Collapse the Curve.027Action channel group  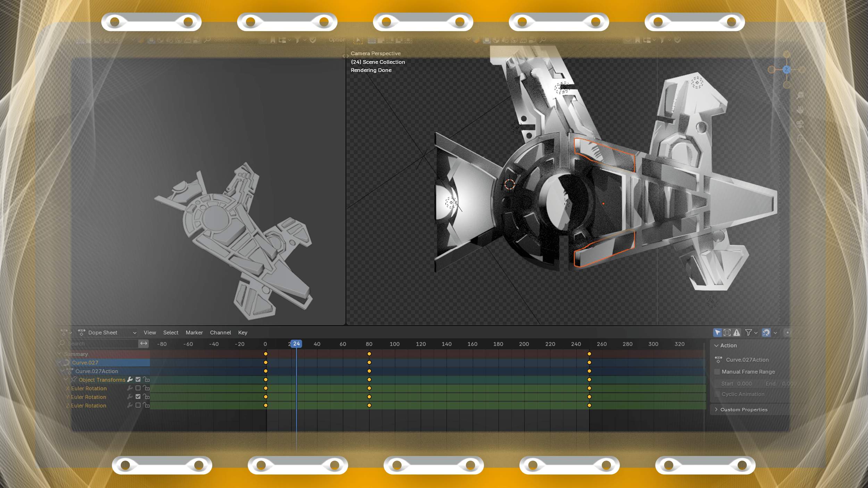(62, 371)
